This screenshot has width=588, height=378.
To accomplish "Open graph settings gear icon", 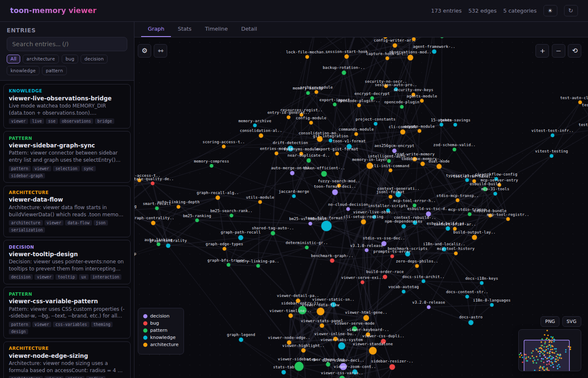I will [144, 51].
